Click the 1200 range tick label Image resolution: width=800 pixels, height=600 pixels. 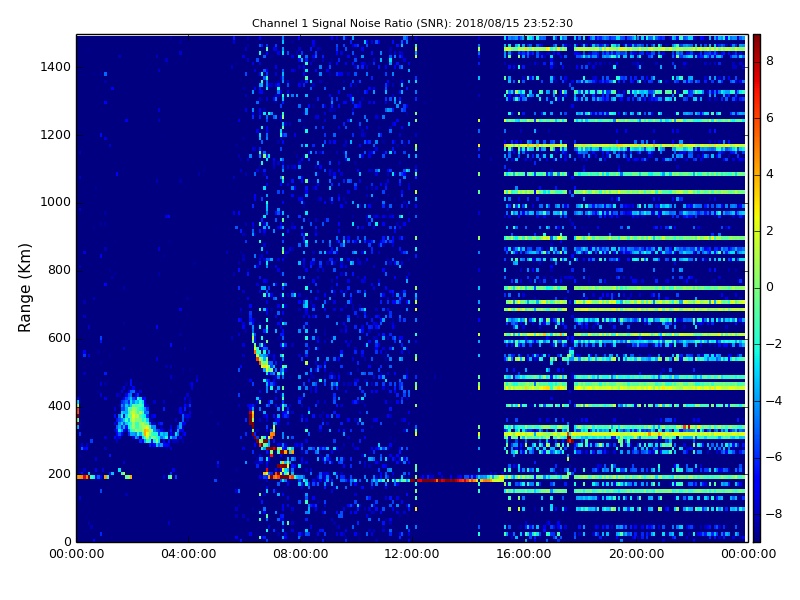coord(56,135)
